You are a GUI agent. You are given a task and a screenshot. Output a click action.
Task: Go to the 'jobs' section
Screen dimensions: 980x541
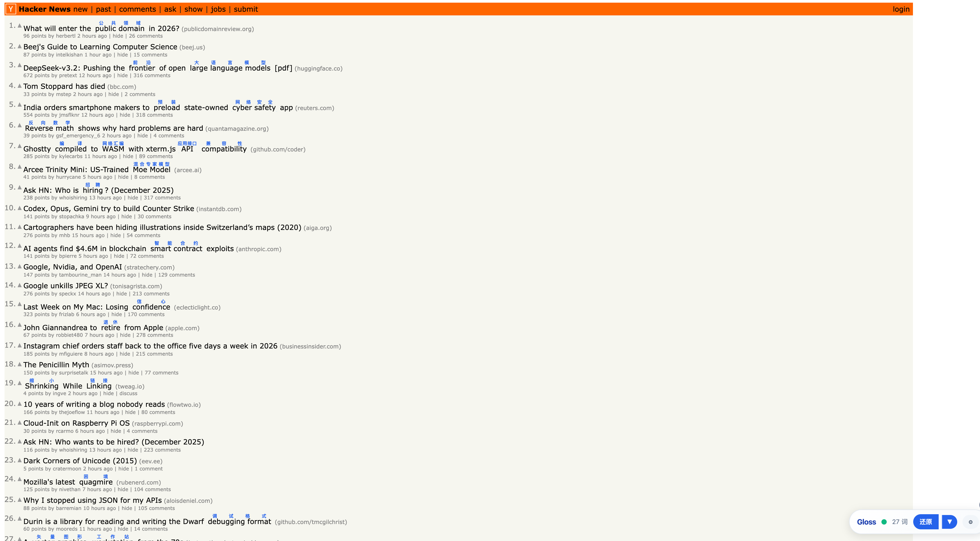[218, 9]
